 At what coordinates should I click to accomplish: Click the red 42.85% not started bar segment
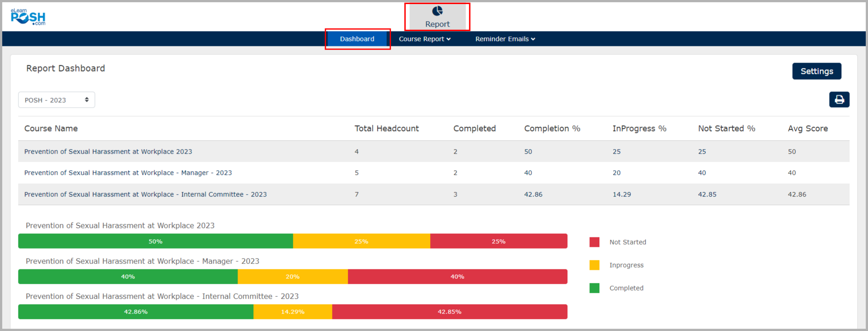[449, 312]
